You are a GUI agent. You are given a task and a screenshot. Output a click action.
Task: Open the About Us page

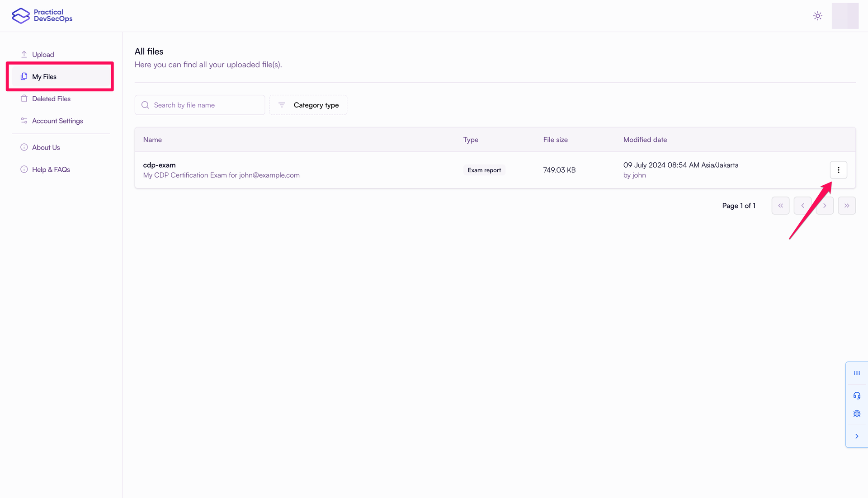point(46,148)
